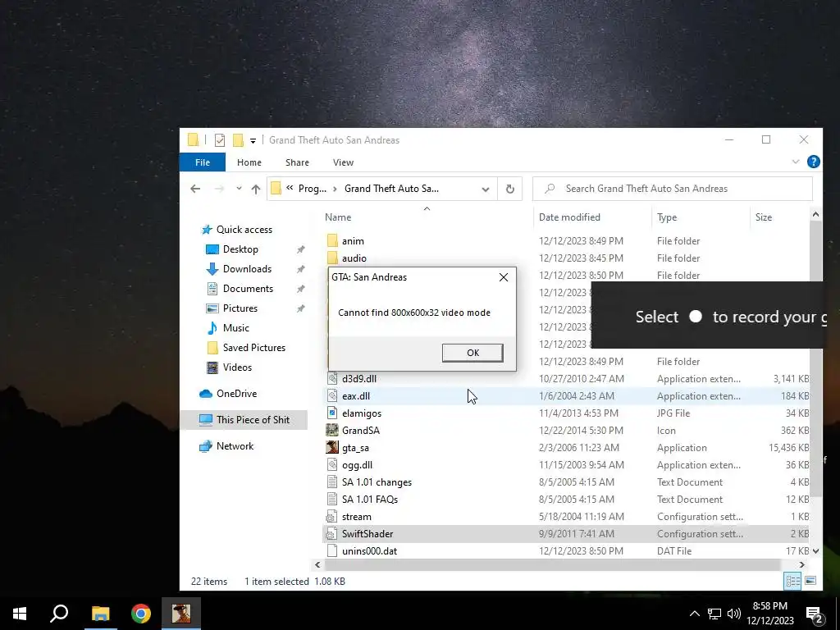The image size is (840, 630).
Task: Open Saved Pictures folder in navigation pane
Action: [x=253, y=348]
